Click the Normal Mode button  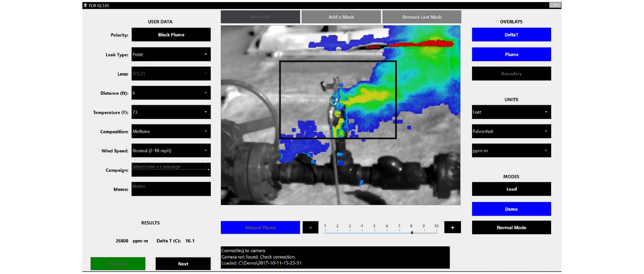pos(512,228)
